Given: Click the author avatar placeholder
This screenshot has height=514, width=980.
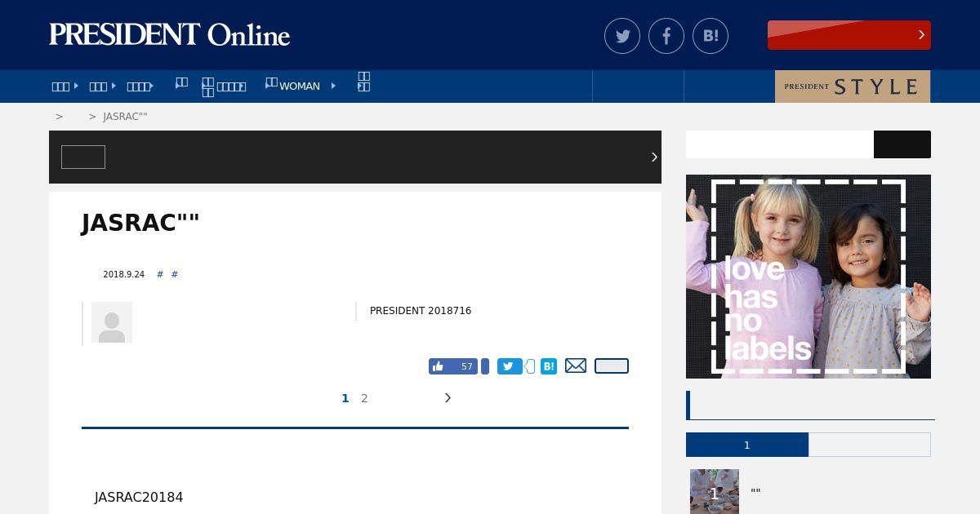Looking at the screenshot, I should coord(112,322).
